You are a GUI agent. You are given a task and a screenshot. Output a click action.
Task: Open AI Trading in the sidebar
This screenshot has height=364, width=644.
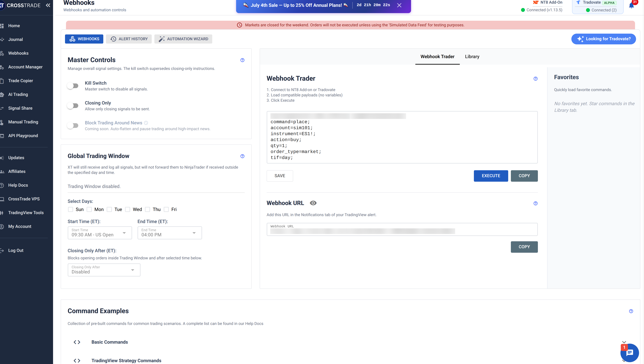pyautogui.click(x=18, y=95)
